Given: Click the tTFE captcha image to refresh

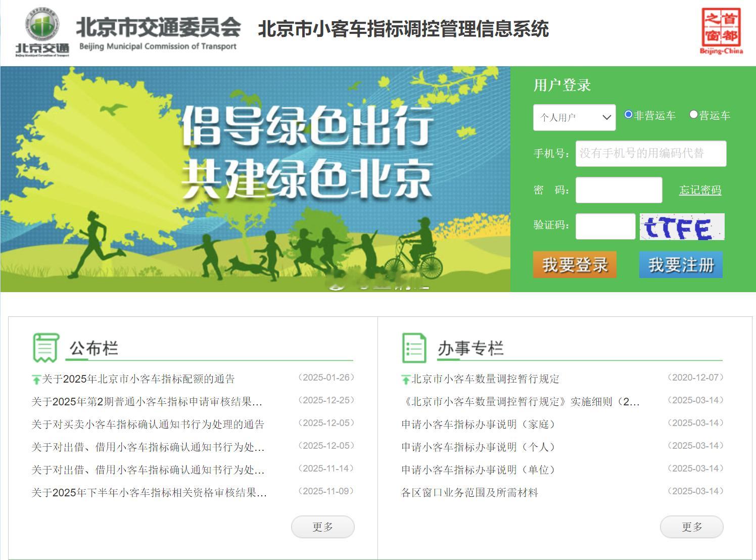Looking at the screenshot, I should 682,226.
